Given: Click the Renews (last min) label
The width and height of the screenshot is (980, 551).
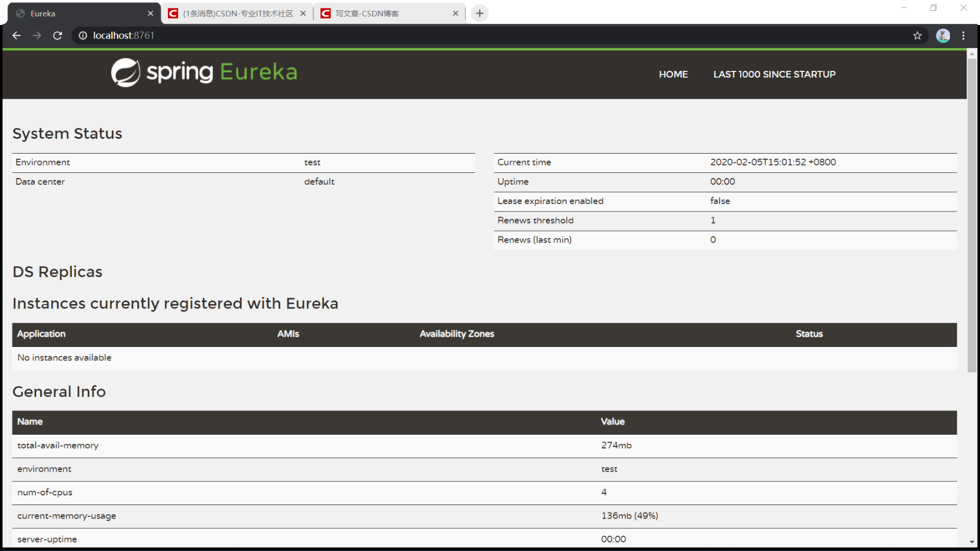Looking at the screenshot, I should pyautogui.click(x=534, y=240).
